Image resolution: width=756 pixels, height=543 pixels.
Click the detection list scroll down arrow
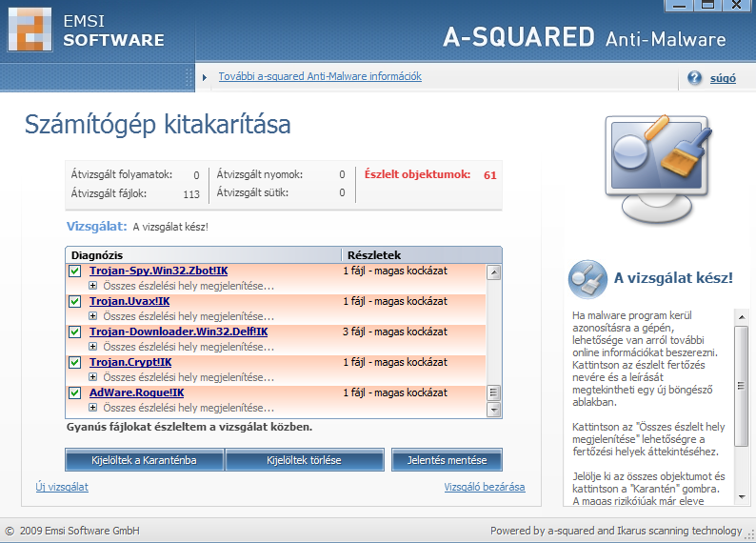[x=494, y=410]
